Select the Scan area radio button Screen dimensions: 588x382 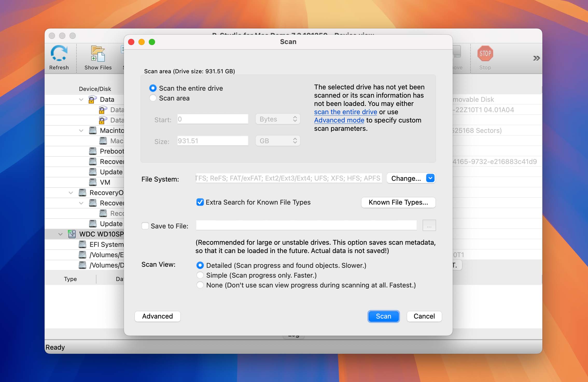point(153,98)
